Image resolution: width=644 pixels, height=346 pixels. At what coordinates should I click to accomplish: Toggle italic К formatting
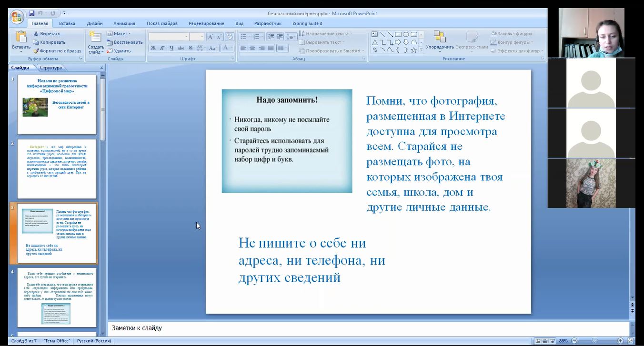tap(162, 48)
